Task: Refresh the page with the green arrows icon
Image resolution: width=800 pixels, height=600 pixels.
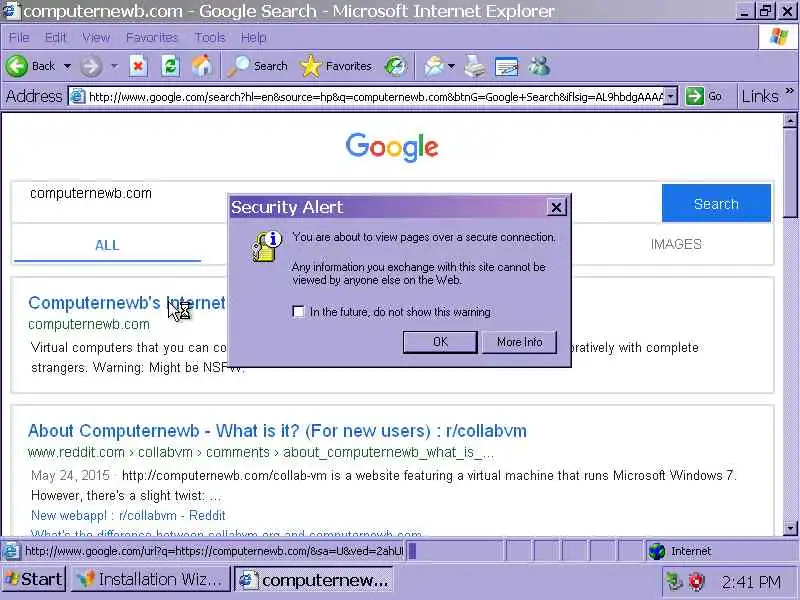Action: tap(170, 66)
